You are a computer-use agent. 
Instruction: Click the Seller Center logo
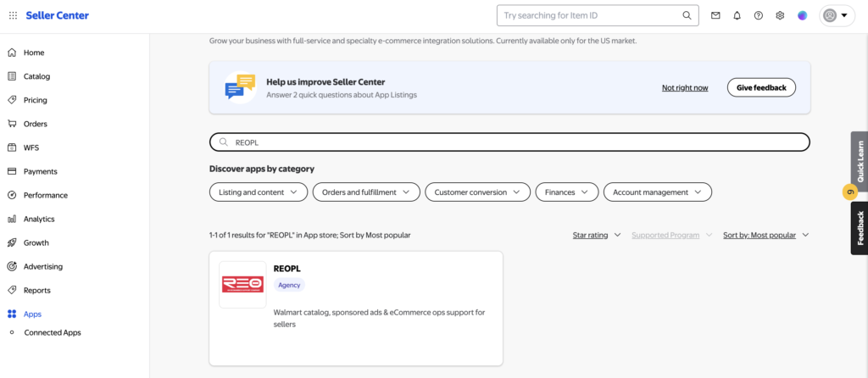[57, 15]
